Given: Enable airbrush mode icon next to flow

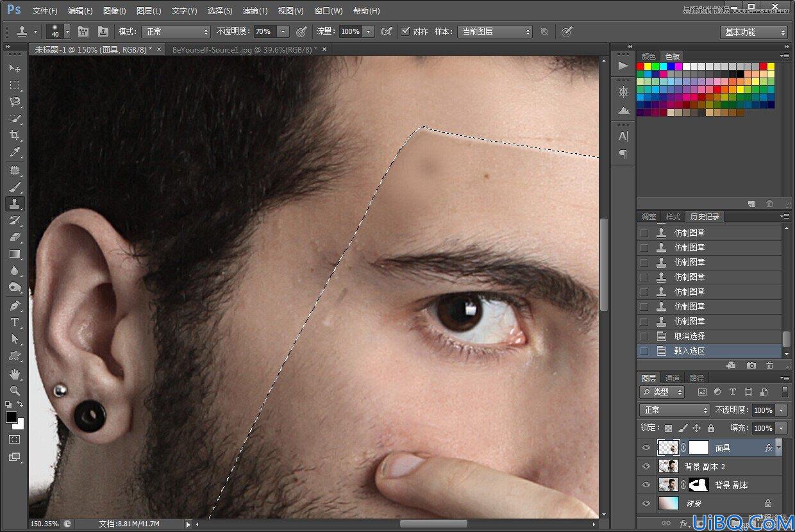Looking at the screenshot, I should [387, 31].
